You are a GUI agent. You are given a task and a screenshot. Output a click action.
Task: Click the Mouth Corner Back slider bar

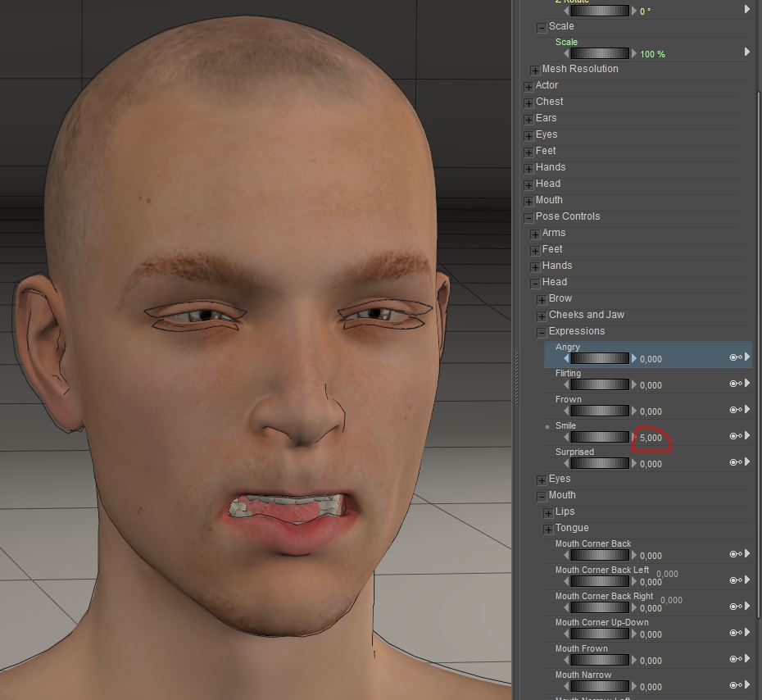(x=600, y=556)
